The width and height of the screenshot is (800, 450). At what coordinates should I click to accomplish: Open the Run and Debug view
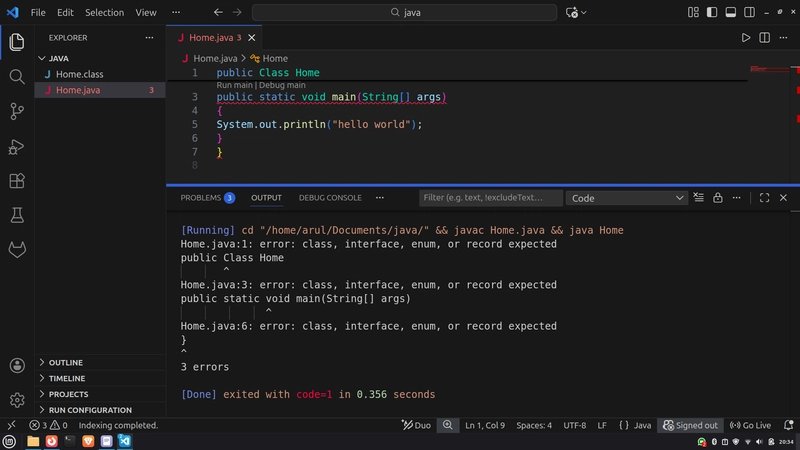(x=16, y=146)
